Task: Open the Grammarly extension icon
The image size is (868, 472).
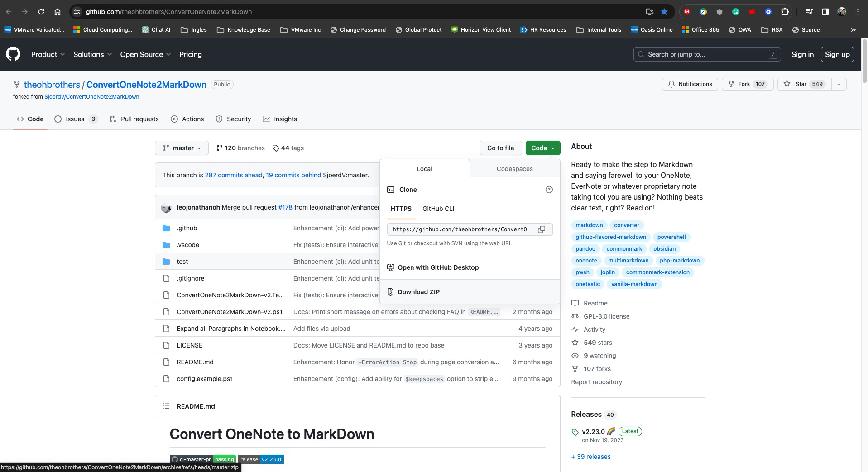Action: (736, 12)
